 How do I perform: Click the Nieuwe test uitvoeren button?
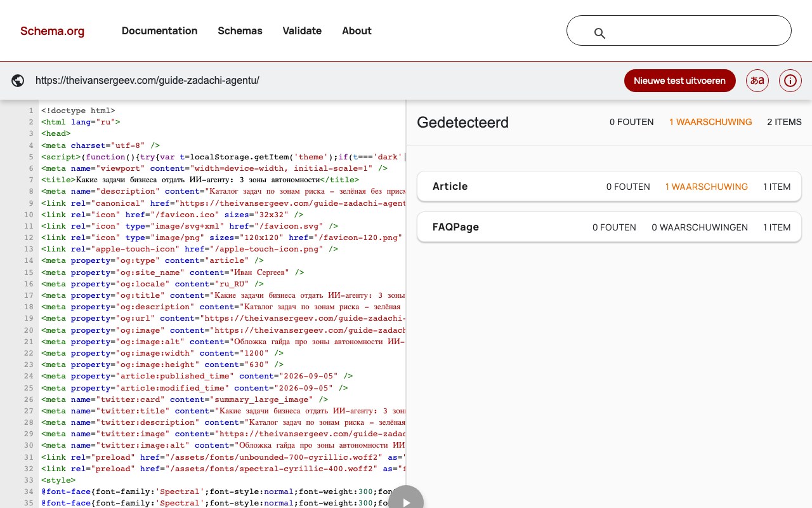(679, 81)
